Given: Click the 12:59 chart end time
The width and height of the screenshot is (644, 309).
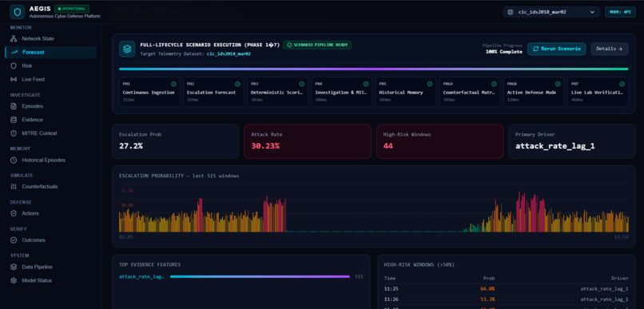Looking at the screenshot, I should 622,237.
